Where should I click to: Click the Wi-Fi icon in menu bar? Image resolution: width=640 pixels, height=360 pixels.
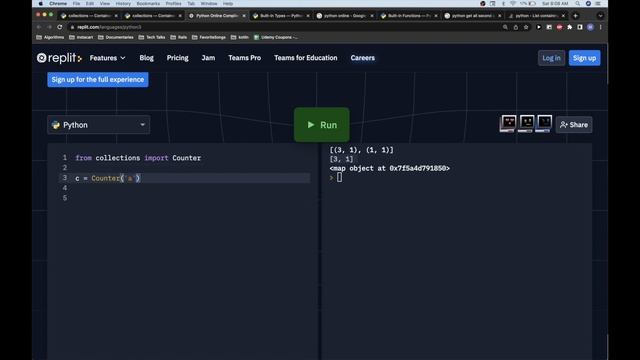[513, 4]
